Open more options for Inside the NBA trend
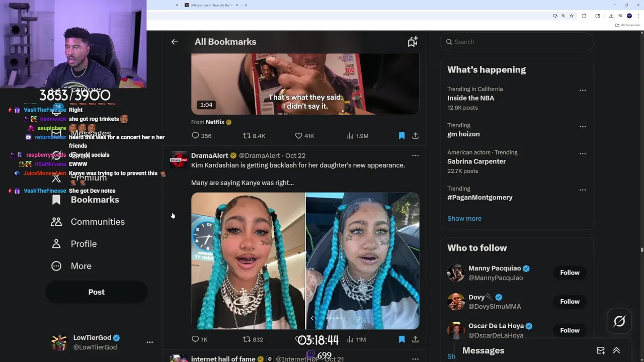644x362 pixels. pos(583,90)
